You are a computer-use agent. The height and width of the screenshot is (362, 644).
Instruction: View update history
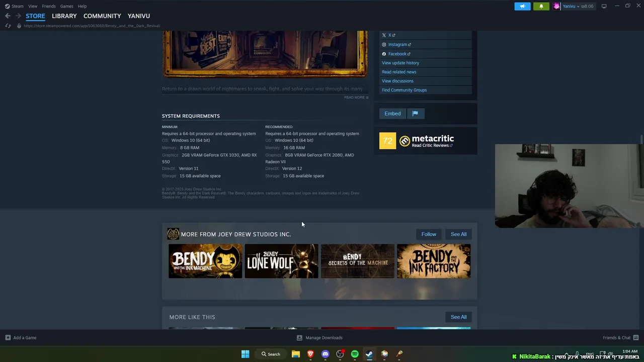(x=400, y=63)
